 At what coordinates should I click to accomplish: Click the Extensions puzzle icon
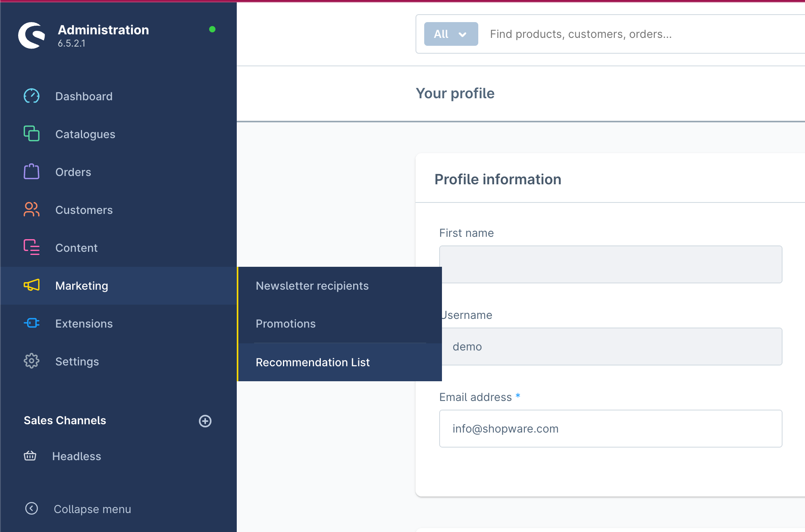(x=31, y=323)
